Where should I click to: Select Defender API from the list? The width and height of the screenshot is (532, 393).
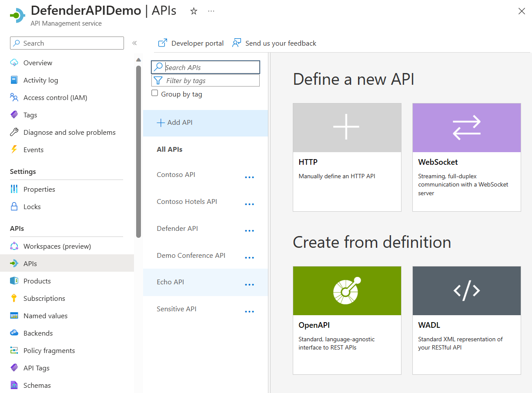[177, 228]
